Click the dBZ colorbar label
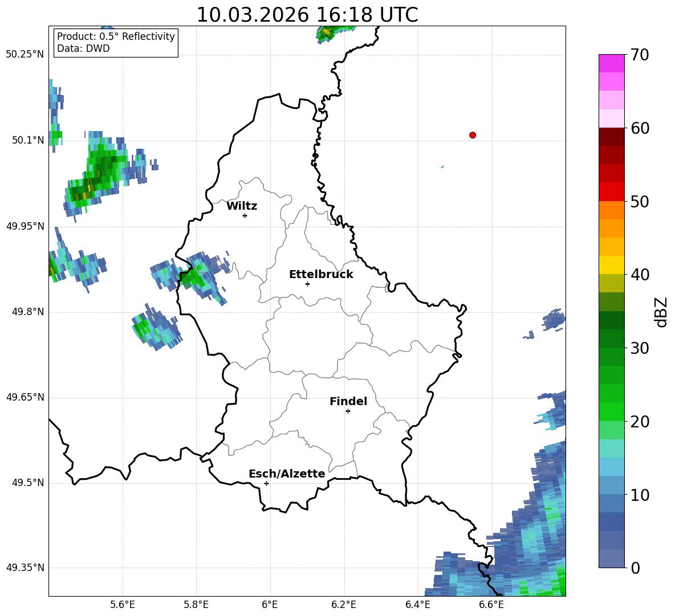The height and width of the screenshot is (616, 675). coord(660,312)
